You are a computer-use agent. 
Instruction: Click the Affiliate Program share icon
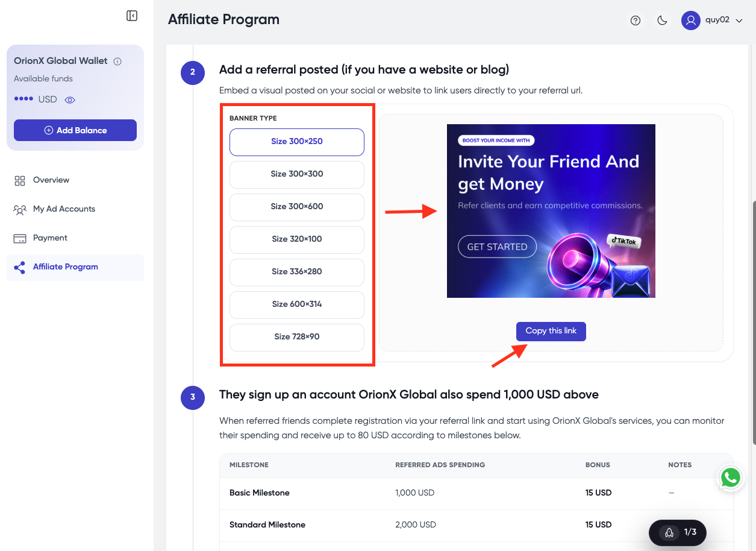click(x=20, y=267)
